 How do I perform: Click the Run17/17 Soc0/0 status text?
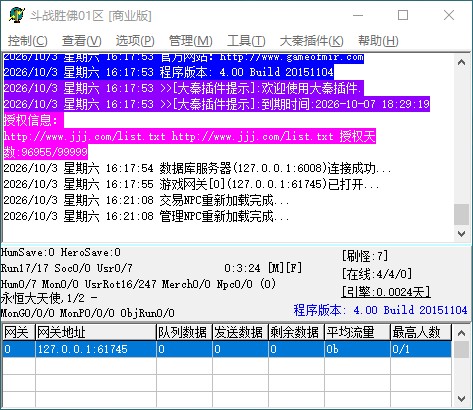click(x=67, y=268)
